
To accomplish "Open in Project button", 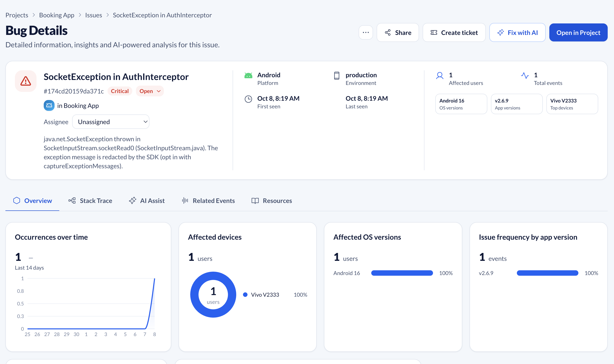I will pos(578,33).
